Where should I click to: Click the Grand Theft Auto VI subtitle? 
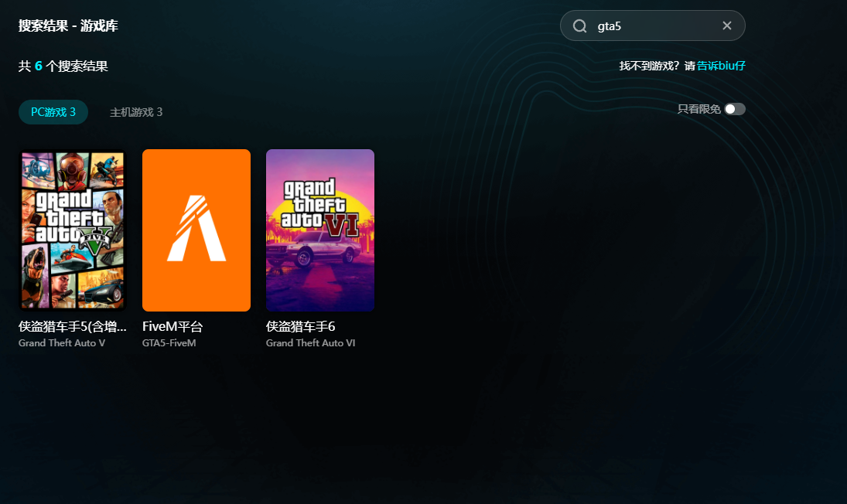click(311, 343)
